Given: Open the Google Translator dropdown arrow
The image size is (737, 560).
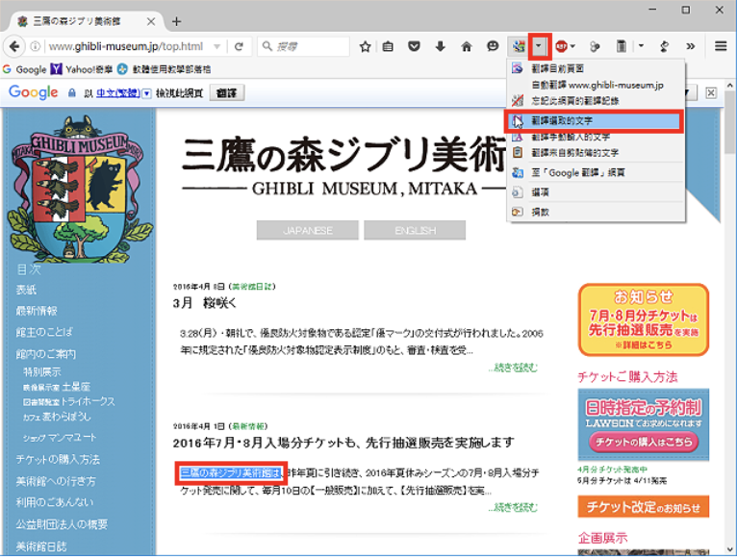Looking at the screenshot, I should tap(539, 46).
